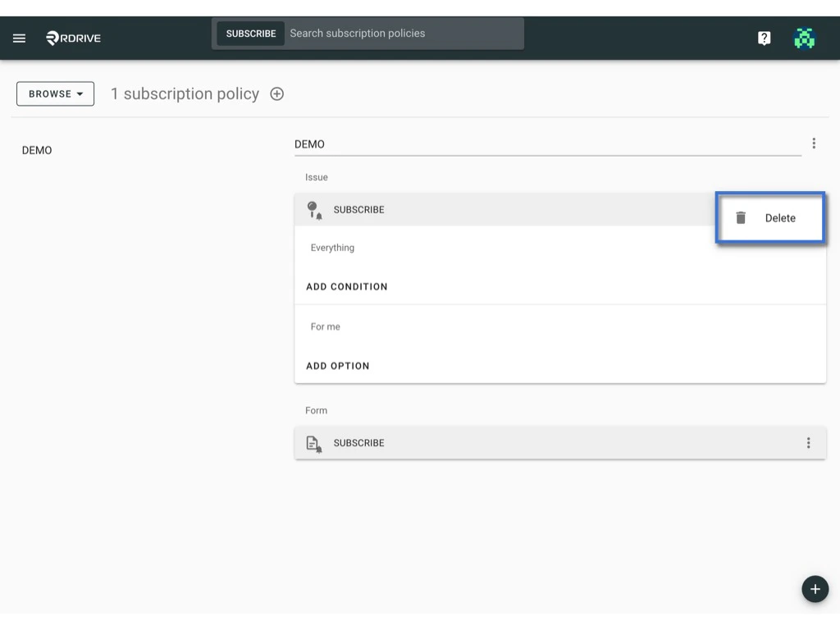Select Delete from the context menu
The height and width of the screenshot is (630, 840).
(x=780, y=217)
